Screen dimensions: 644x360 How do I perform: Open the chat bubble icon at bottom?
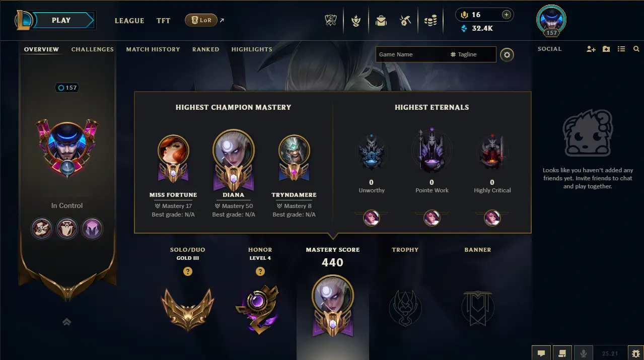pos(541,353)
